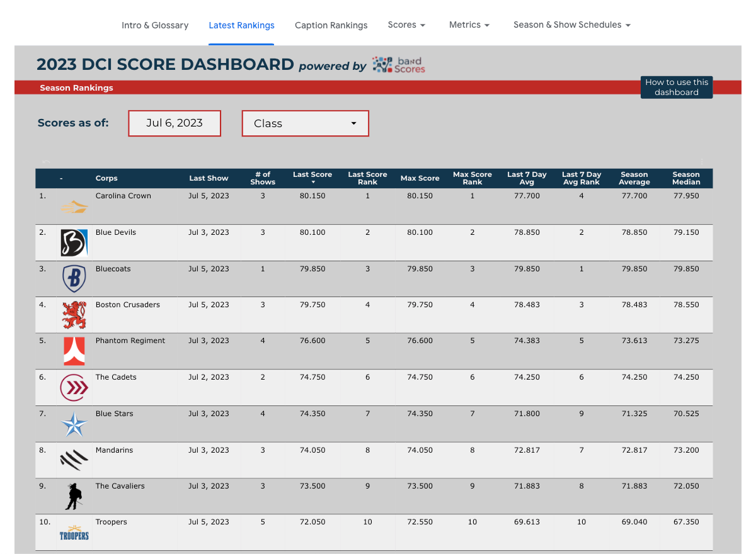The width and height of the screenshot is (756, 554).
Task: Click The Cavaliers silhouette logo
Action: pos(74,496)
